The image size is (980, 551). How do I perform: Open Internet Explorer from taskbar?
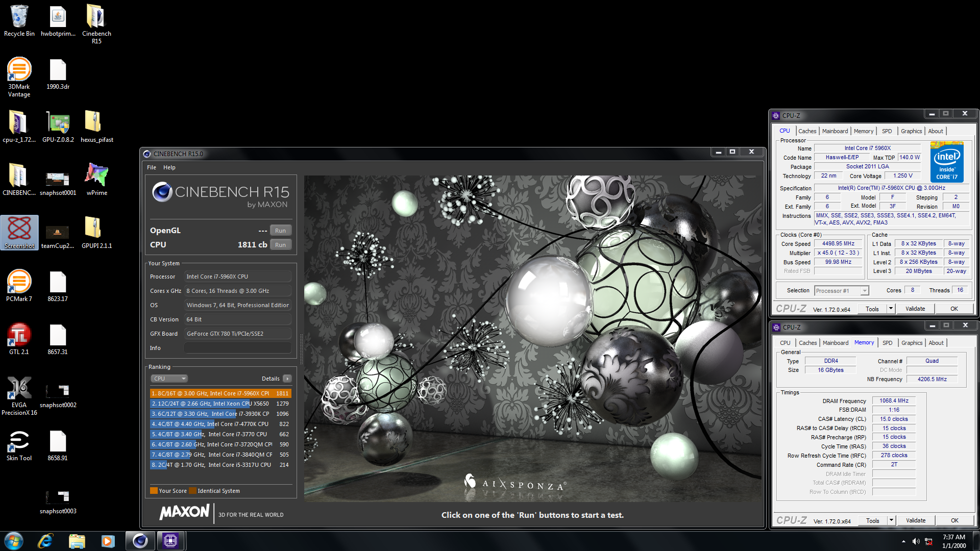click(x=45, y=541)
